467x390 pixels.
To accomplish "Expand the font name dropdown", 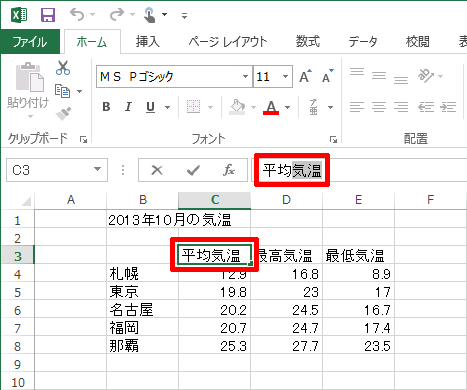I will tap(246, 77).
